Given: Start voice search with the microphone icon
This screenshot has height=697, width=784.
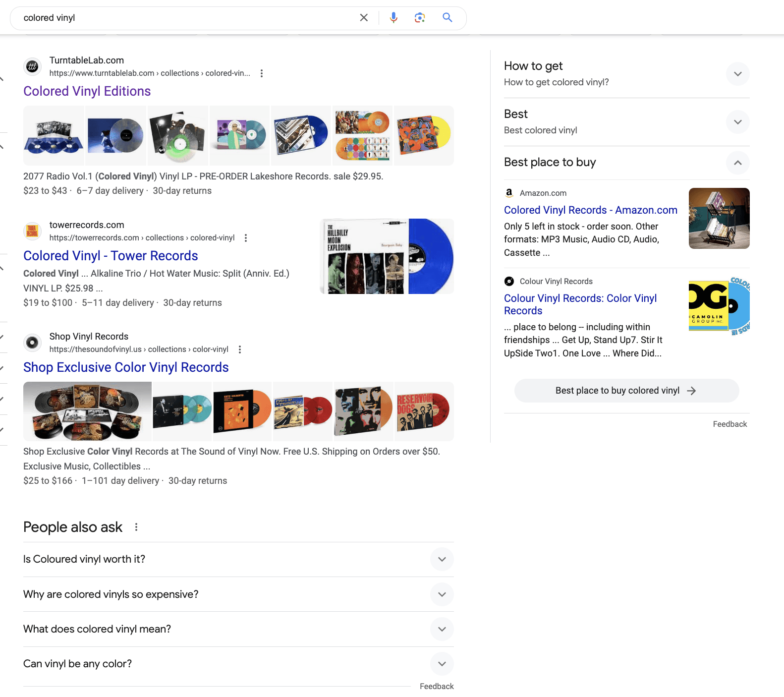Looking at the screenshot, I should 393,18.
